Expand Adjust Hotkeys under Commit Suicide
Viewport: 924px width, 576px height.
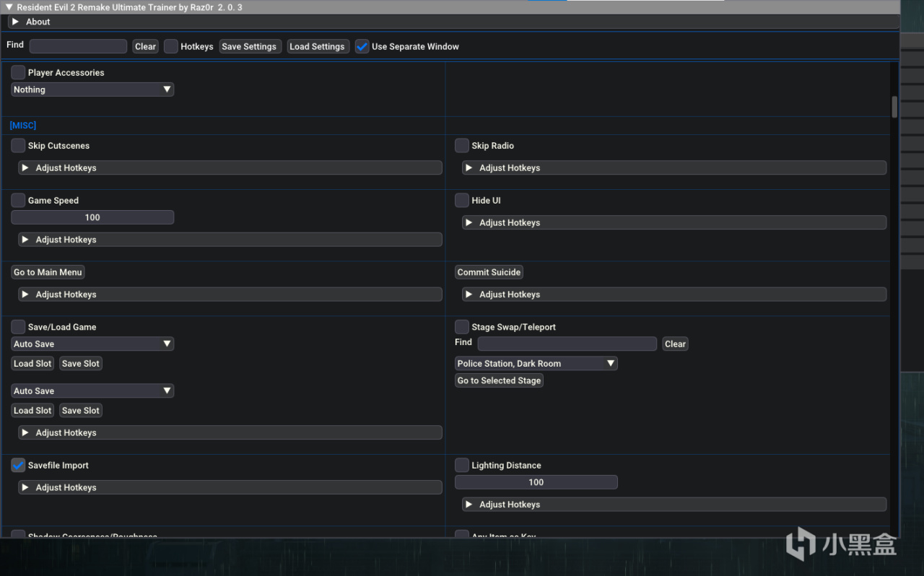click(x=674, y=294)
